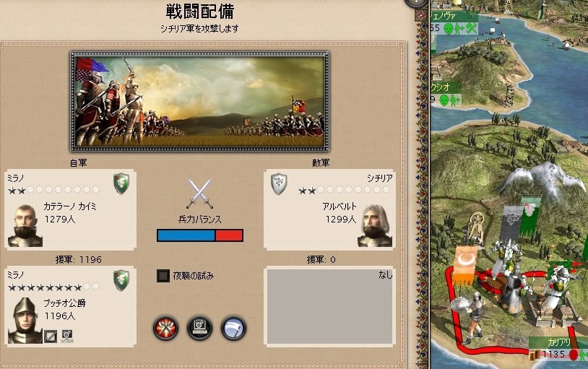Select general カテラーノ カイミ portrait

(x=25, y=225)
